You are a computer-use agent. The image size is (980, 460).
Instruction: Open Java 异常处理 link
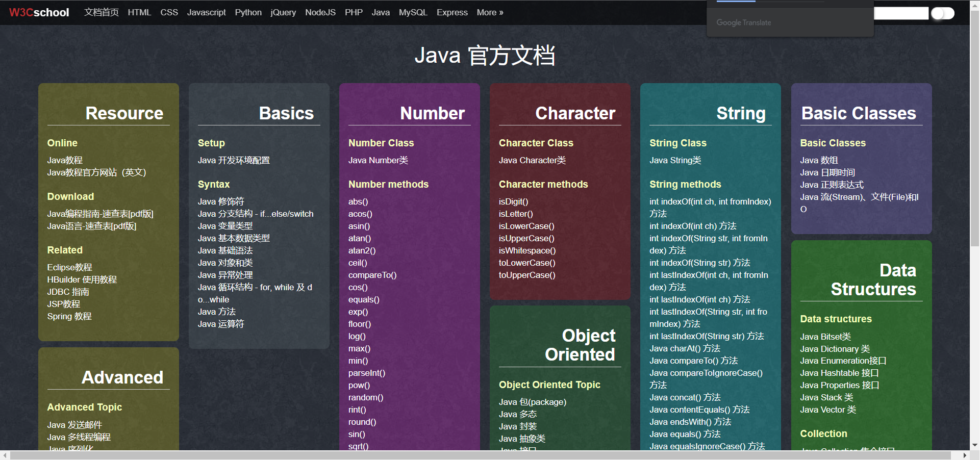pyautogui.click(x=225, y=275)
